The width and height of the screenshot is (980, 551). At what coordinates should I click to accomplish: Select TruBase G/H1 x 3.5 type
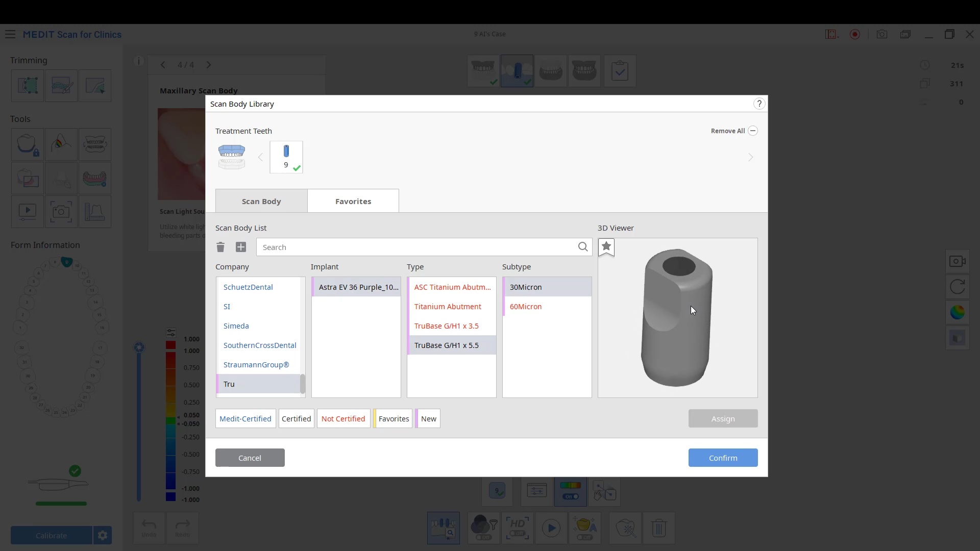point(452,326)
